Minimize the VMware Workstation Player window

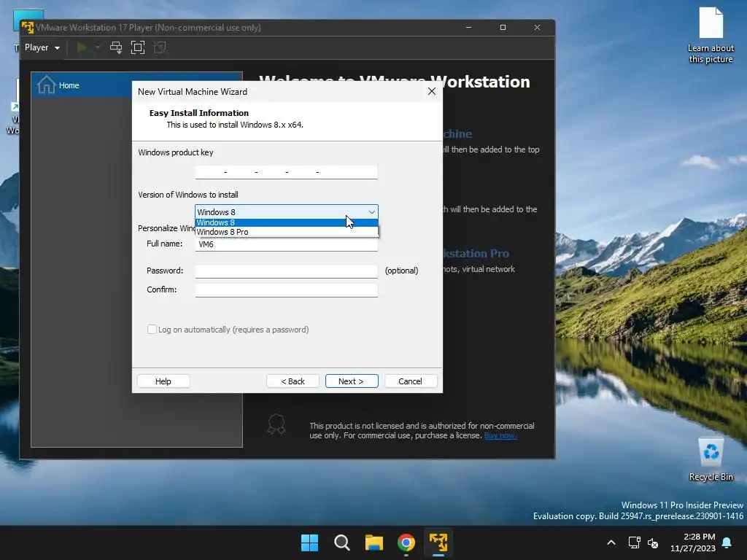tap(469, 28)
